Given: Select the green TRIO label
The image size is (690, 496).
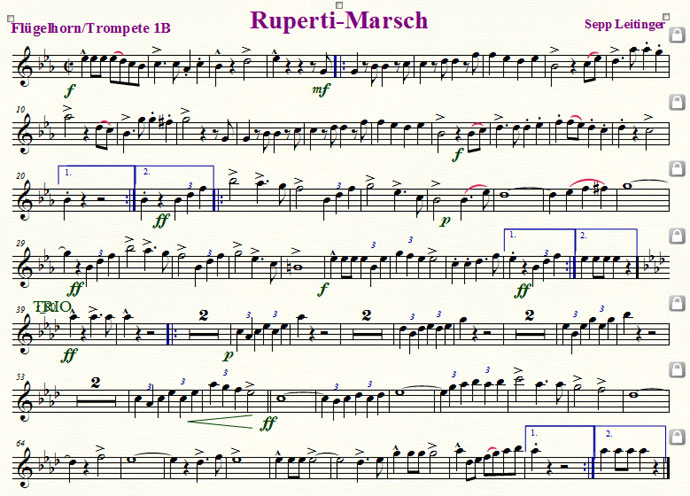Looking at the screenshot, I should (x=52, y=307).
